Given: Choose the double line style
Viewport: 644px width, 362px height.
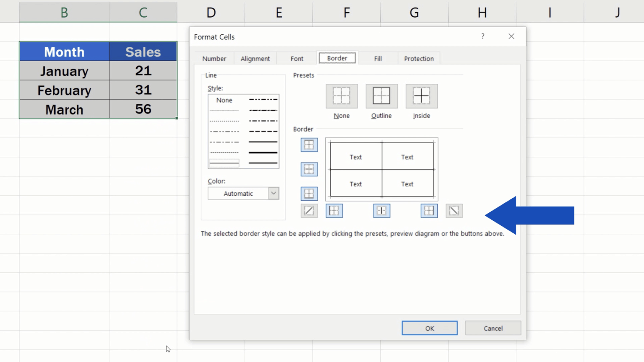Looking at the screenshot, I should pos(263,163).
